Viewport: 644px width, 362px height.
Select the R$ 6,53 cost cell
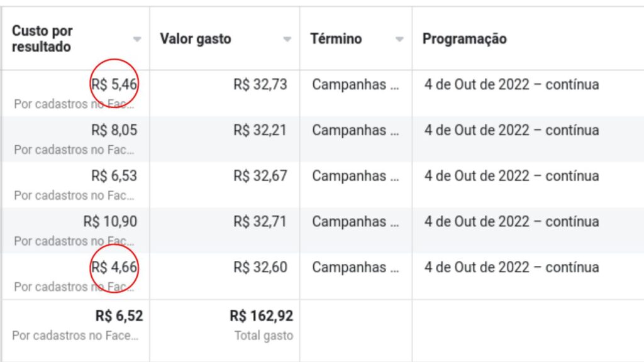114,176
